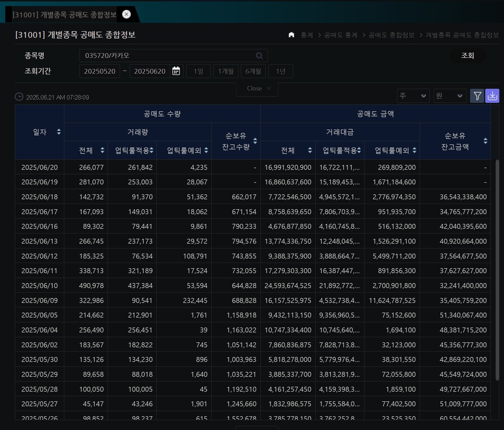Collapse search panel with Close button

click(257, 88)
